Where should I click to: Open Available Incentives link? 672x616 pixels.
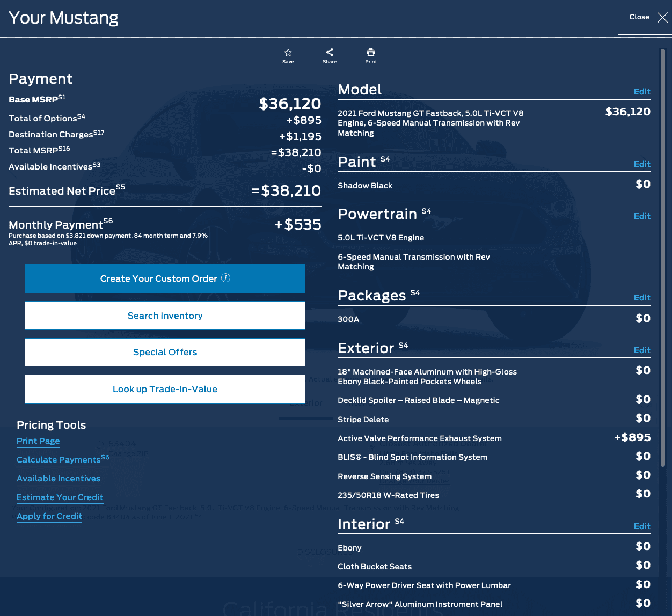(x=59, y=479)
